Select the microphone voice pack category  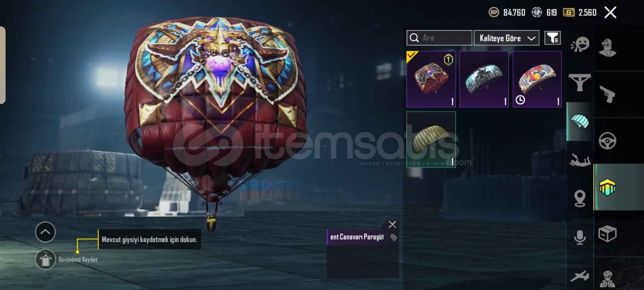pos(580,237)
